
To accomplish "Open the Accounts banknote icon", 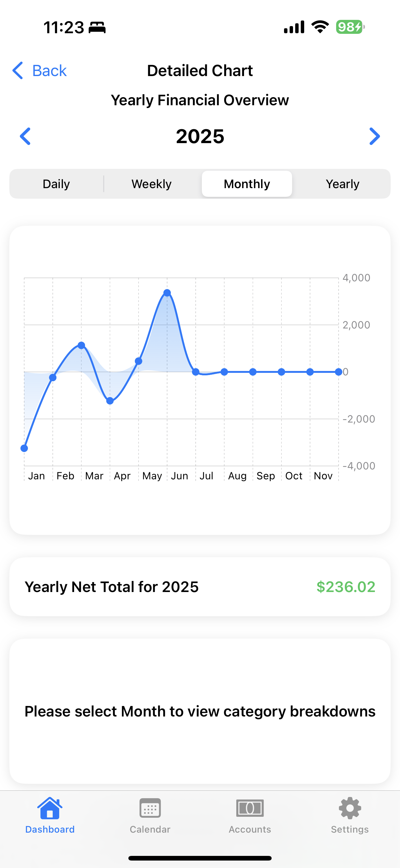I will click(x=250, y=808).
